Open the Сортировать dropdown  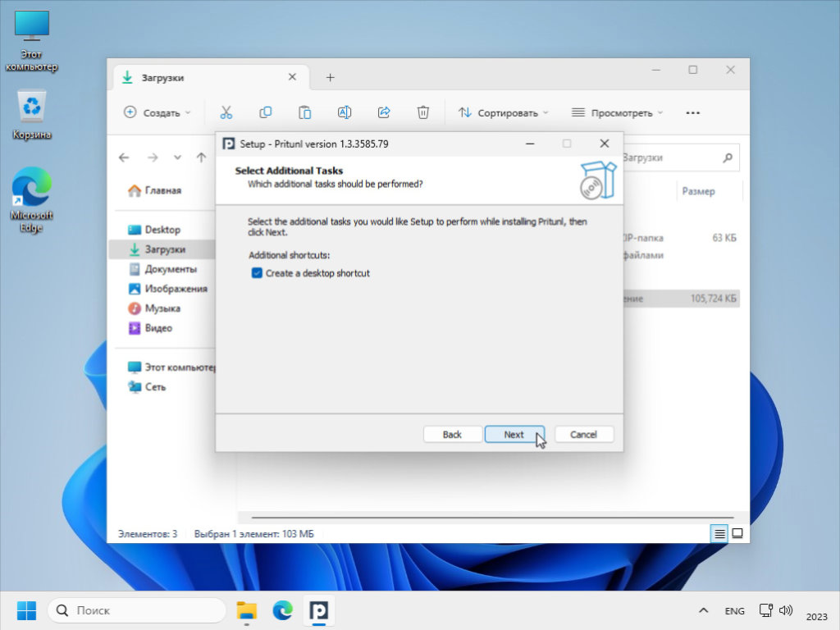(503, 112)
